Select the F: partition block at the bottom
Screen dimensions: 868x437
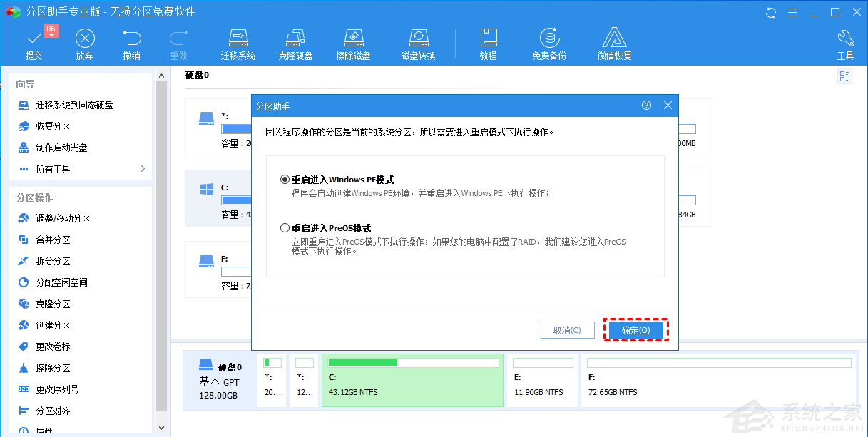point(720,380)
